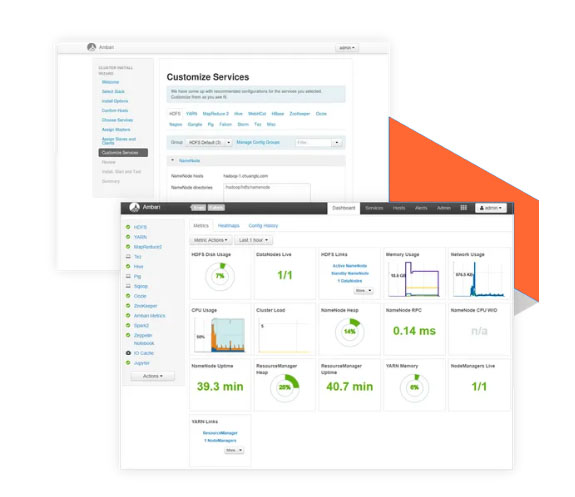This screenshot has height=497, width=575.
Task: Click the alerts badge in dashboard navbar
Action: (x=216, y=208)
